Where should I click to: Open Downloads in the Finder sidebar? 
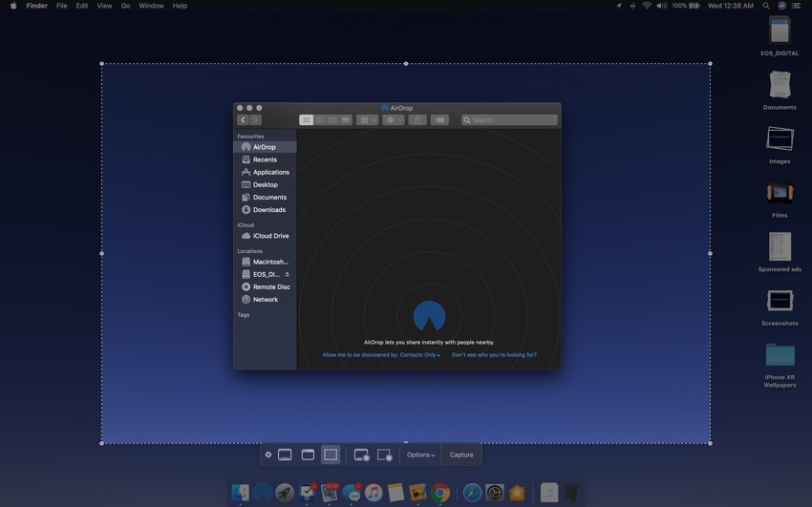(x=266, y=209)
